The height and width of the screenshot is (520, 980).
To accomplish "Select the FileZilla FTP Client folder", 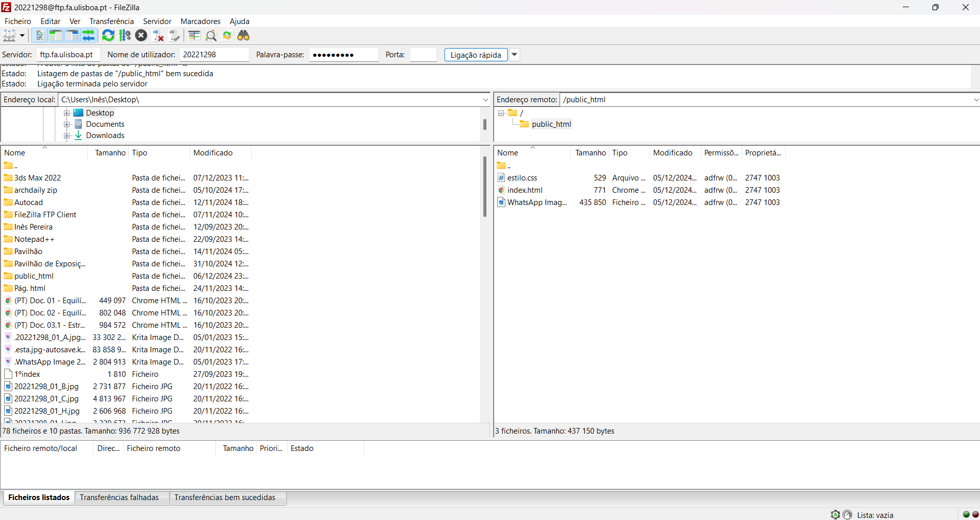I will pos(45,215).
